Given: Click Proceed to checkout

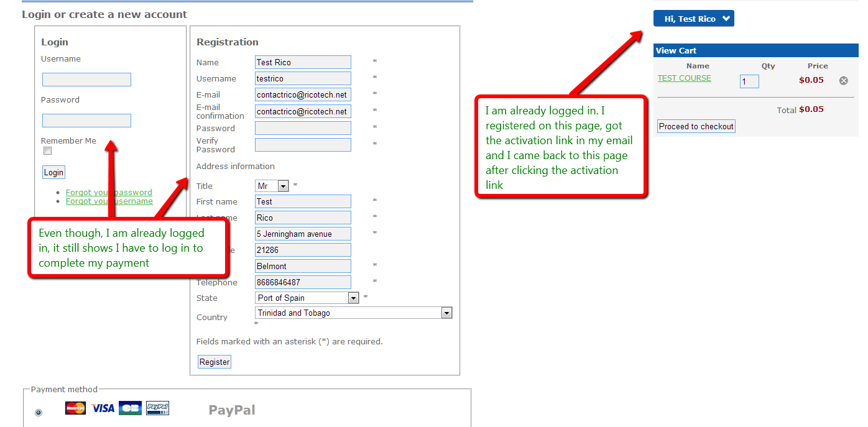Looking at the screenshot, I should click(x=696, y=127).
